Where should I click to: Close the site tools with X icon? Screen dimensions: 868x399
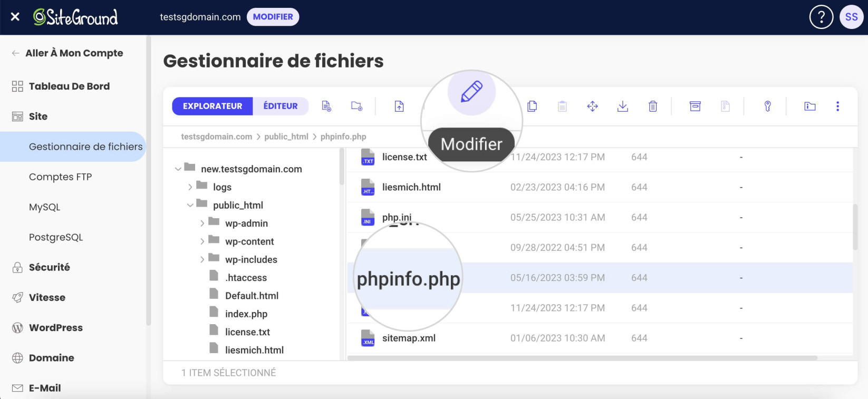(x=15, y=17)
